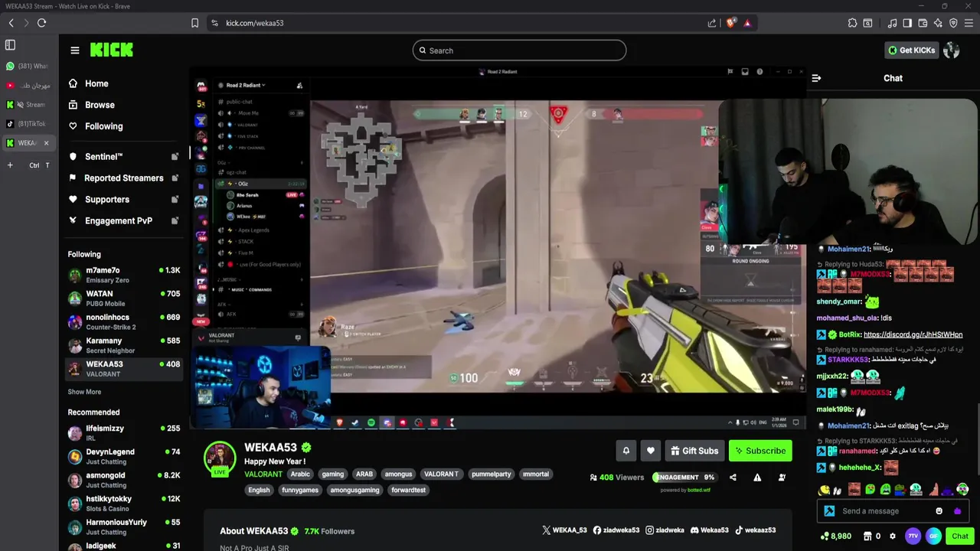Switch to the WhatsApp vertical tab
The width and height of the screenshot is (980, 551).
pos(28,67)
